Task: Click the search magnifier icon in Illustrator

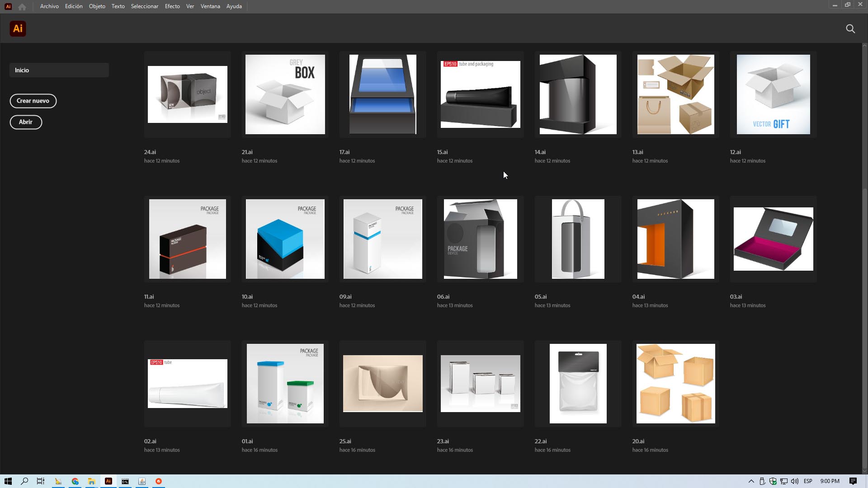Action: 850,29
